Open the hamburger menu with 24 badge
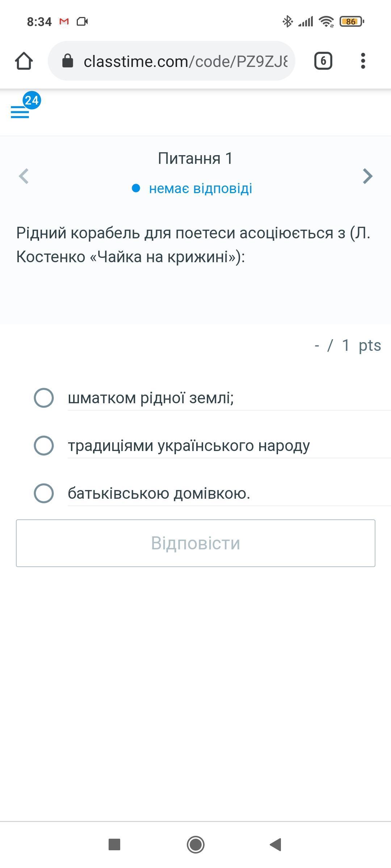Image resolution: width=391 pixels, height=868 pixels. point(20,112)
